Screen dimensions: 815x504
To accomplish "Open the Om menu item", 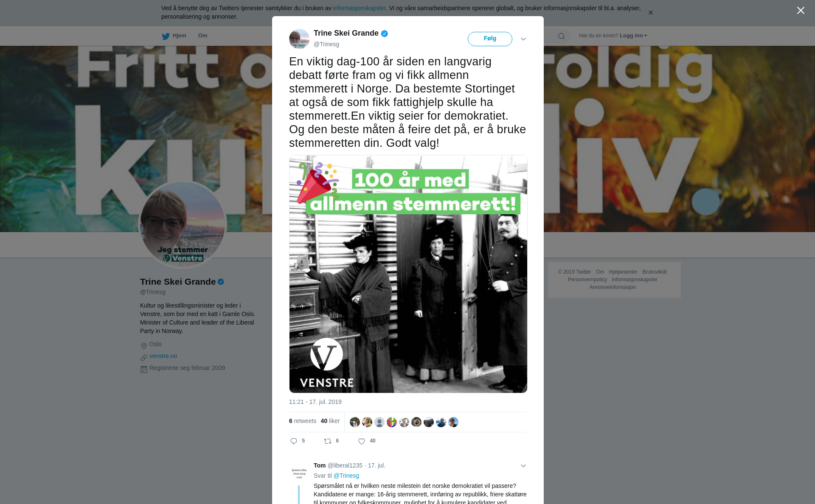I will (x=202, y=36).
